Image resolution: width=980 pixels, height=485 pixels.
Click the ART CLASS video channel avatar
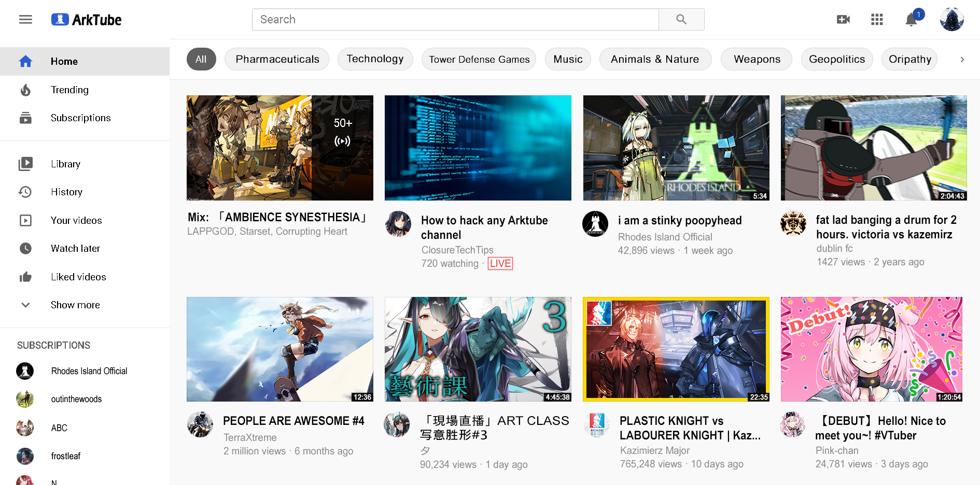[397, 424]
